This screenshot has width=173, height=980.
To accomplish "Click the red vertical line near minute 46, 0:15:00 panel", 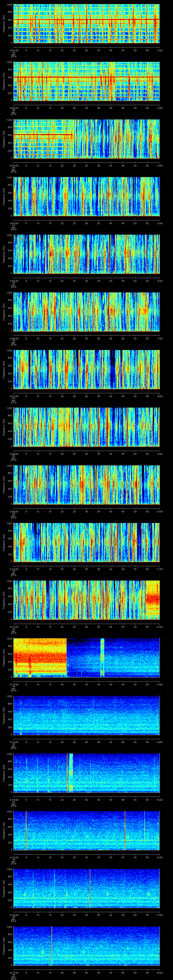I will tap(125, 831).
